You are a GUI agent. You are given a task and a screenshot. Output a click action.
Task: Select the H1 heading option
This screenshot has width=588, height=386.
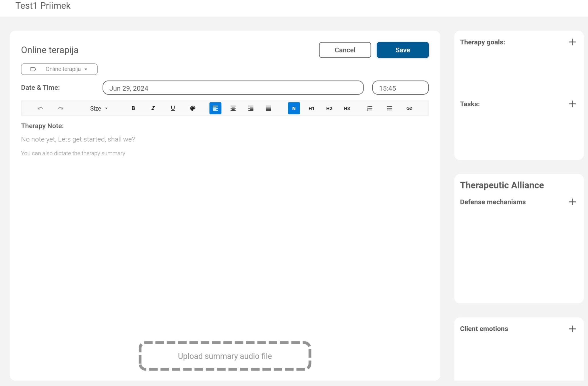[x=311, y=108]
